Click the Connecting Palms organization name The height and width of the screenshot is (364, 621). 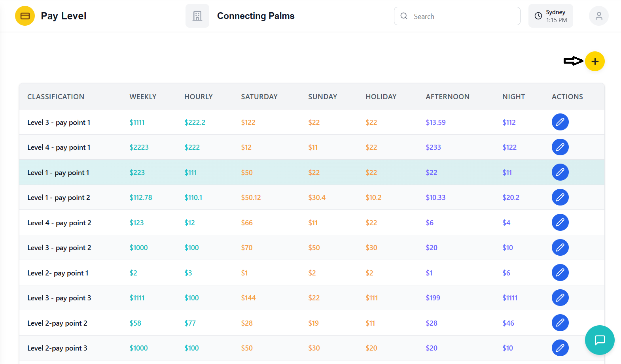pos(256,16)
